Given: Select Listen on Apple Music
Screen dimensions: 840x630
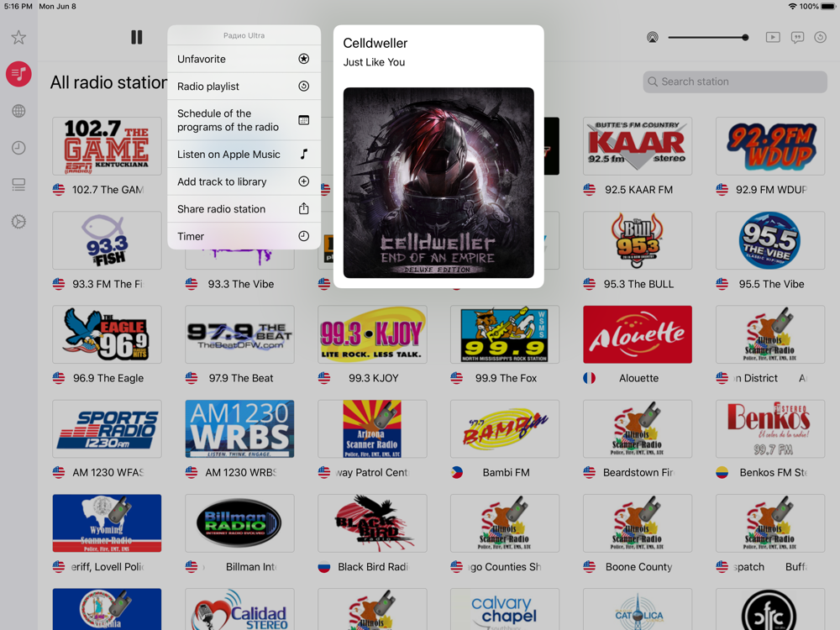Looking at the screenshot, I should (x=244, y=155).
